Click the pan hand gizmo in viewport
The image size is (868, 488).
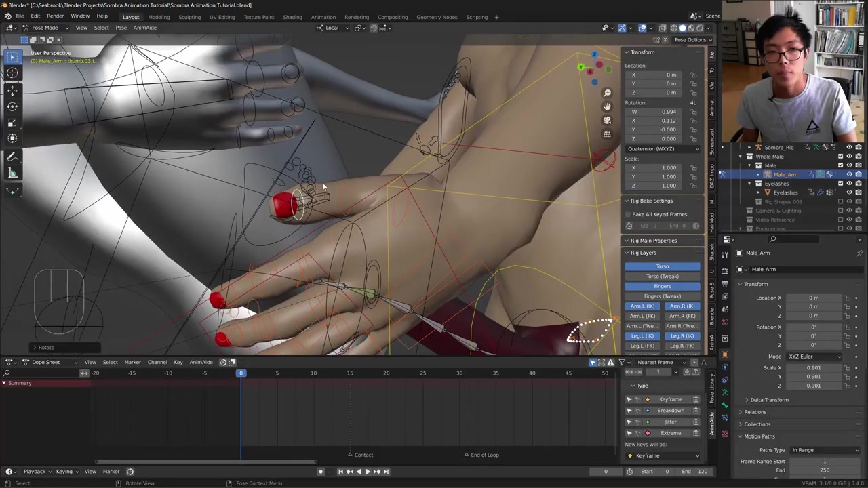tap(607, 106)
